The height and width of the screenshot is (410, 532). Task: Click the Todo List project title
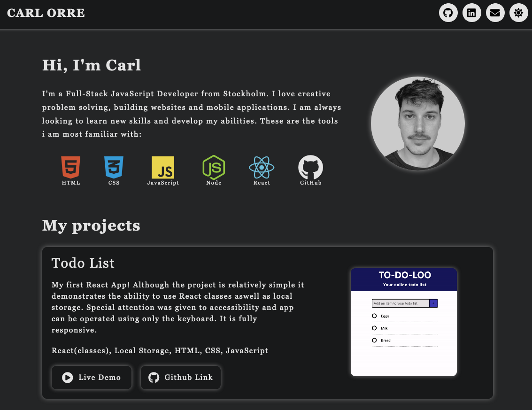tap(83, 263)
